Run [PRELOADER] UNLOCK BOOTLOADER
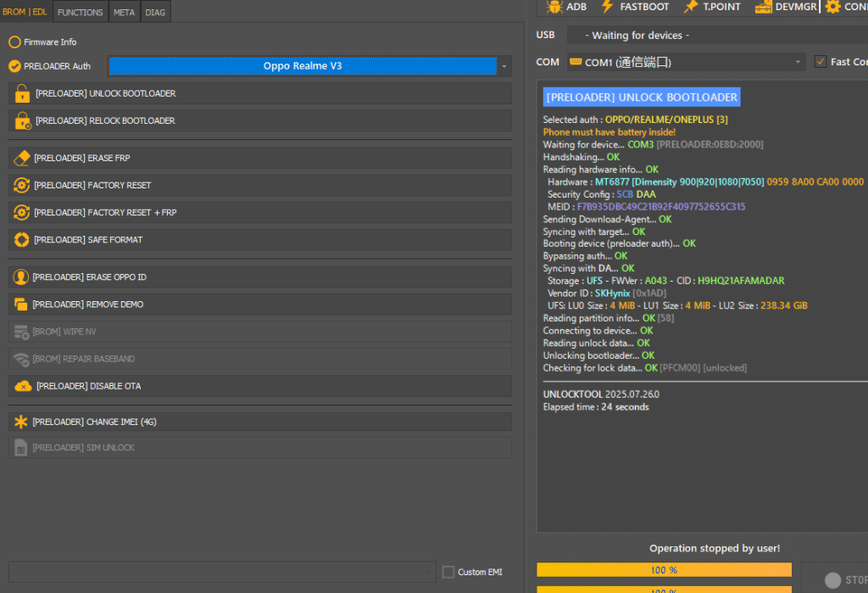The width and height of the screenshot is (868, 593). [x=260, y=93]
